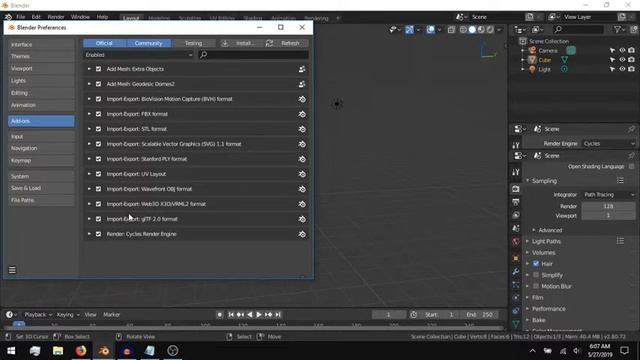Expand BioVision Motion Capture (BVH) add-on details
640x360 pixels.
click(x=89, y=99)
